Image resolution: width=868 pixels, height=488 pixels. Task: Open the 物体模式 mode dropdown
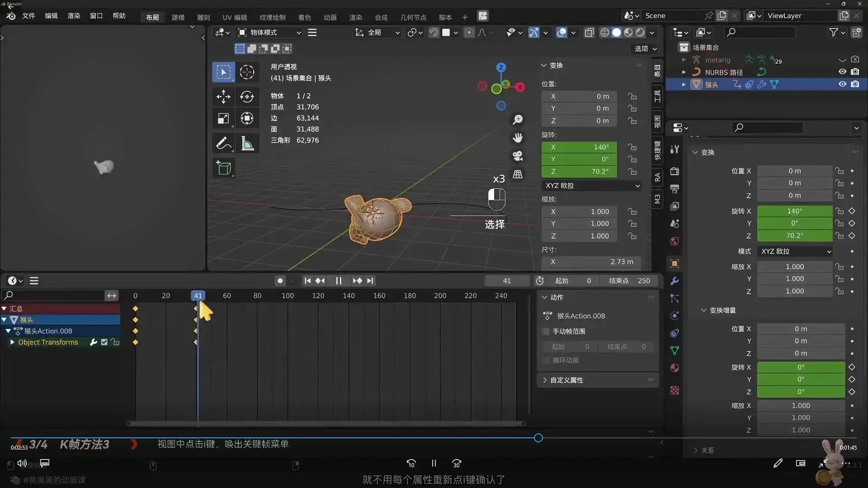269,33
